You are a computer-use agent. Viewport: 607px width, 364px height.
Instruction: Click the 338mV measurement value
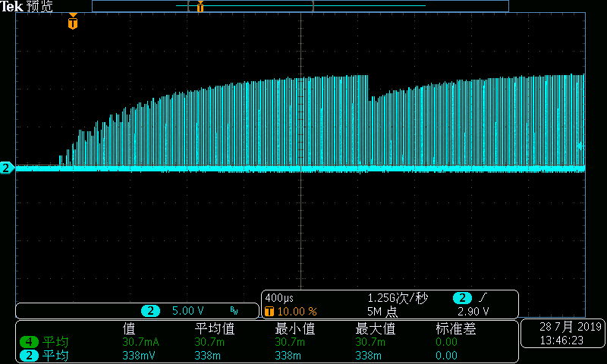(139, 356)
